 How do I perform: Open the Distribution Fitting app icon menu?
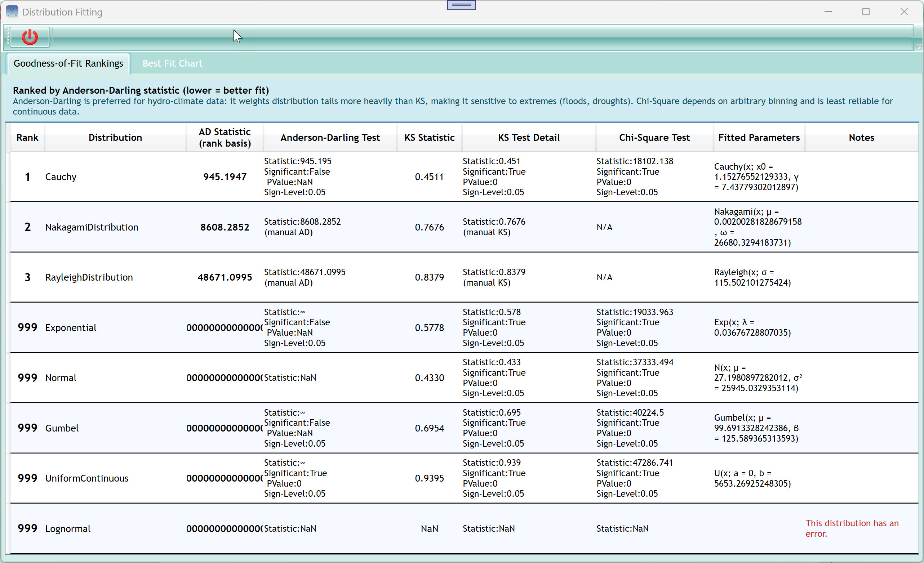point(12,12)
